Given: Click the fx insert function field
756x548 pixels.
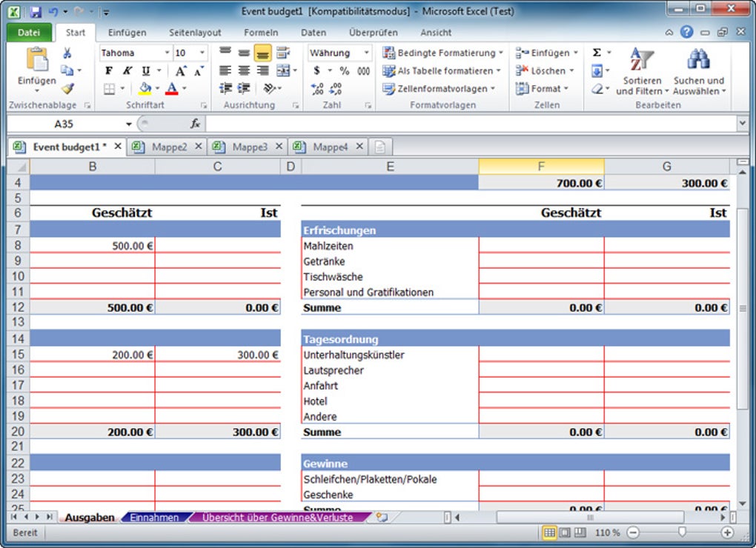Looking at the screenshot, I should (x=194, y=123).
